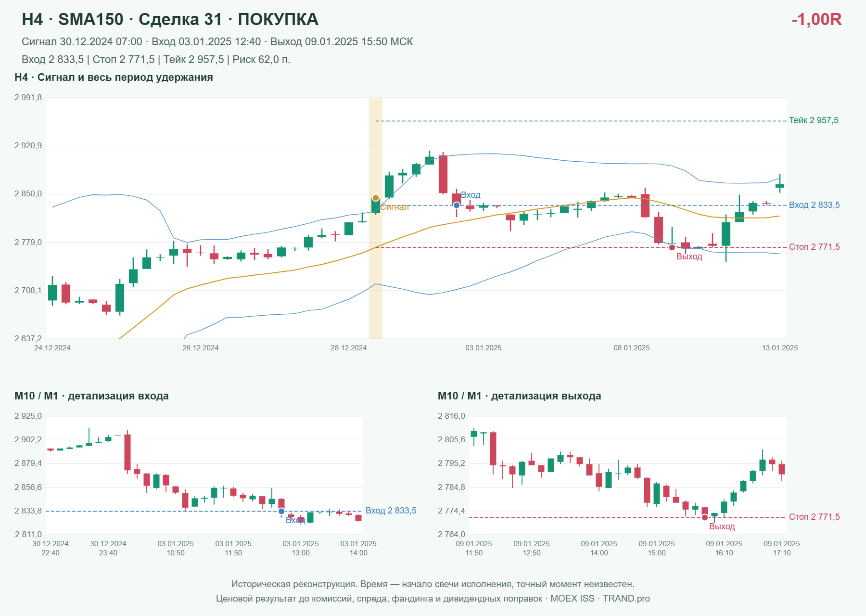Click the '28.12.2024' date axis label

point(349,348)
